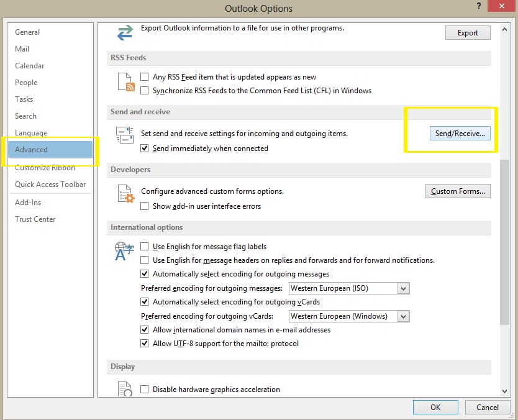
Task: Select the People category
Action: [50, 83]
